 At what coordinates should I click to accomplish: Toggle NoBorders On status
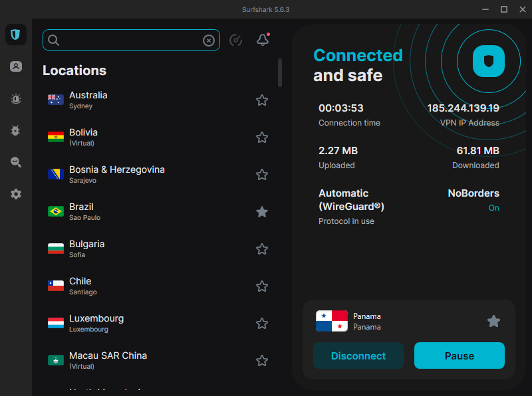[493, 208]
